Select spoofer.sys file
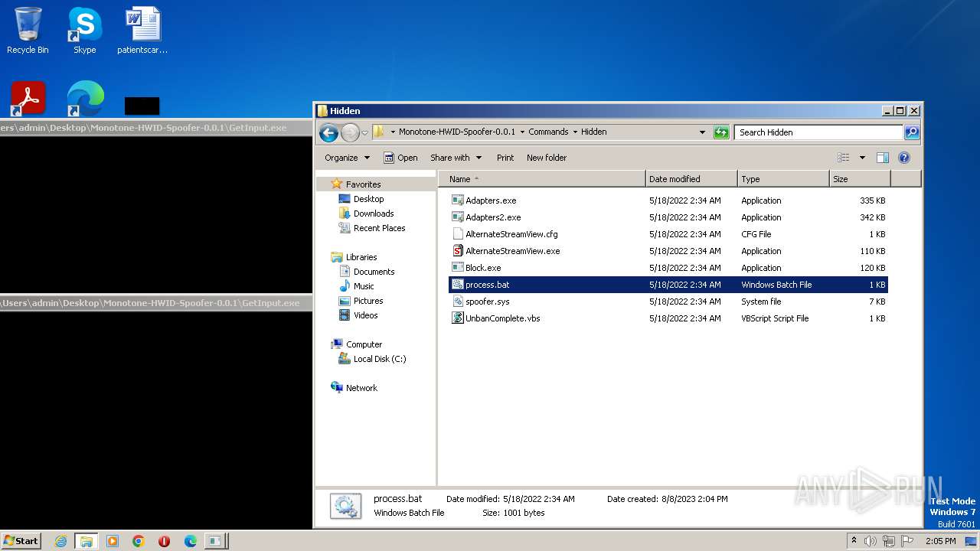 coord(668,302)
